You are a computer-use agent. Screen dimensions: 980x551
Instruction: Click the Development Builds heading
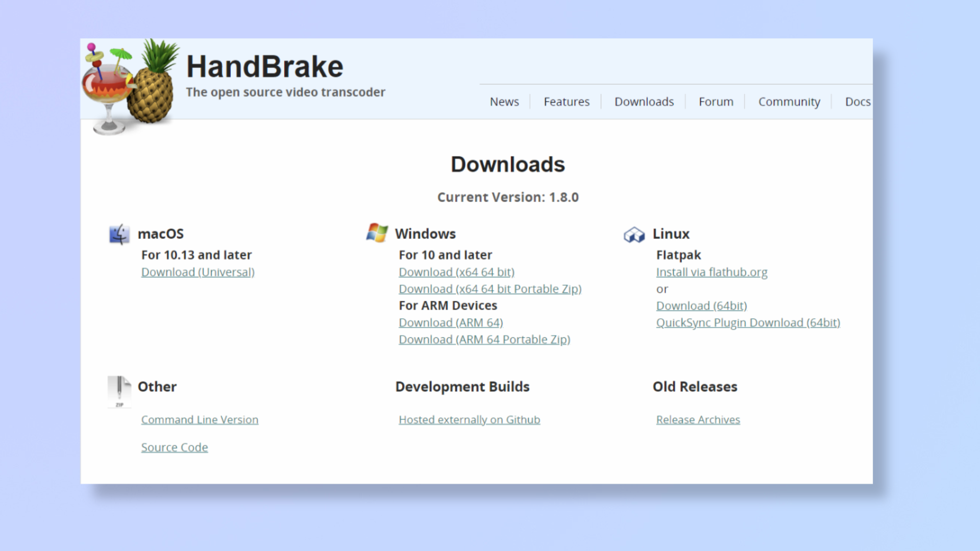pyautogui.click(x=462, y=387)
